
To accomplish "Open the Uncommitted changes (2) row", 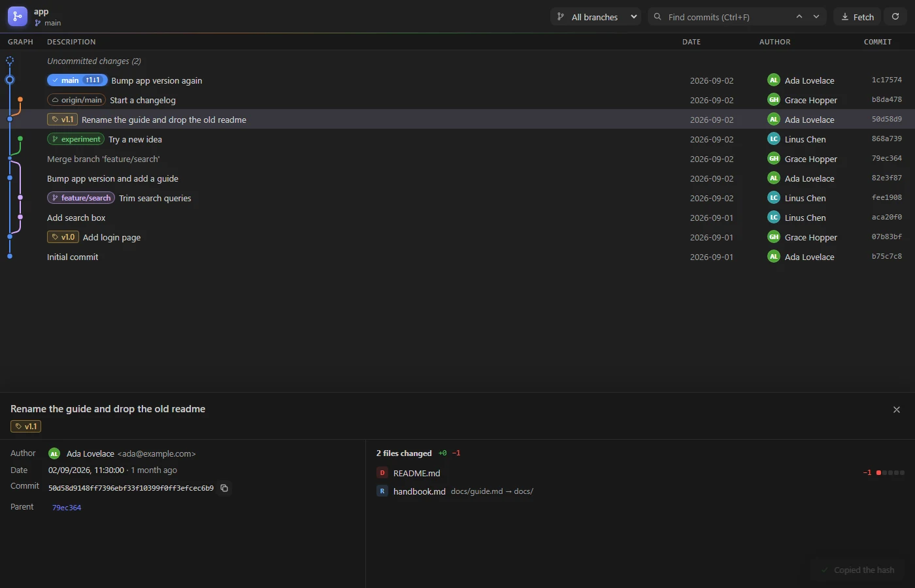I will [x=457, y=61].
